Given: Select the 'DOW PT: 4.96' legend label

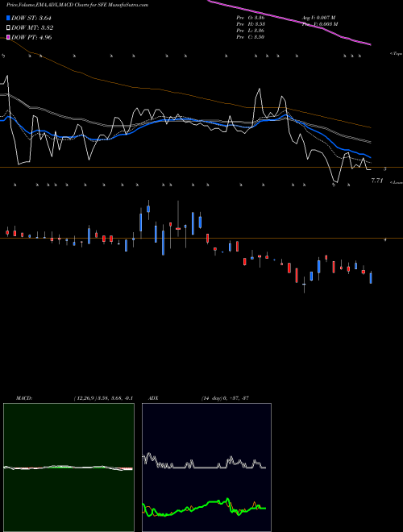Looking at the screenshot, I should tap(31, 37).
